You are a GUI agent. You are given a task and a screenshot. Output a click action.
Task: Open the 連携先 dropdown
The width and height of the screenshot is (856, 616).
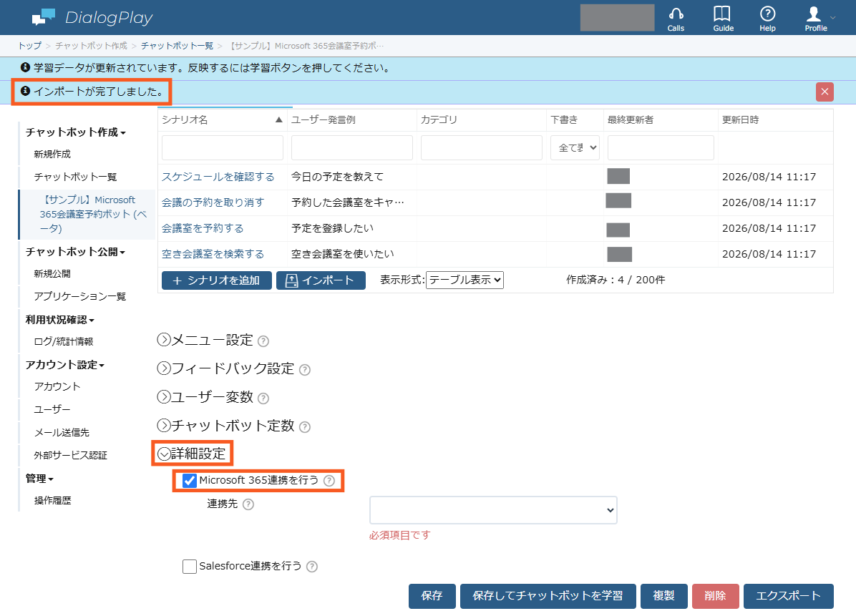click(493, 510)
